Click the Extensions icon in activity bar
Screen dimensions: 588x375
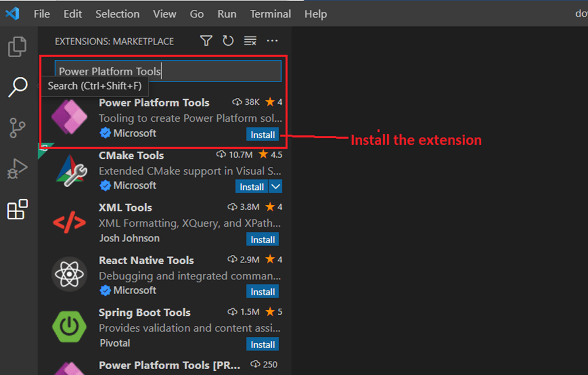(18, 209)
